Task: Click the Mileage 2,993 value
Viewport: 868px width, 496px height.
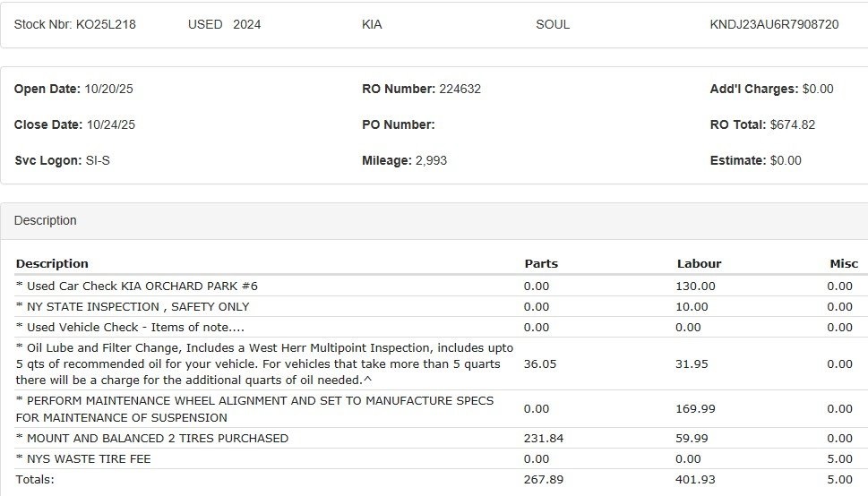Action: 431,160
